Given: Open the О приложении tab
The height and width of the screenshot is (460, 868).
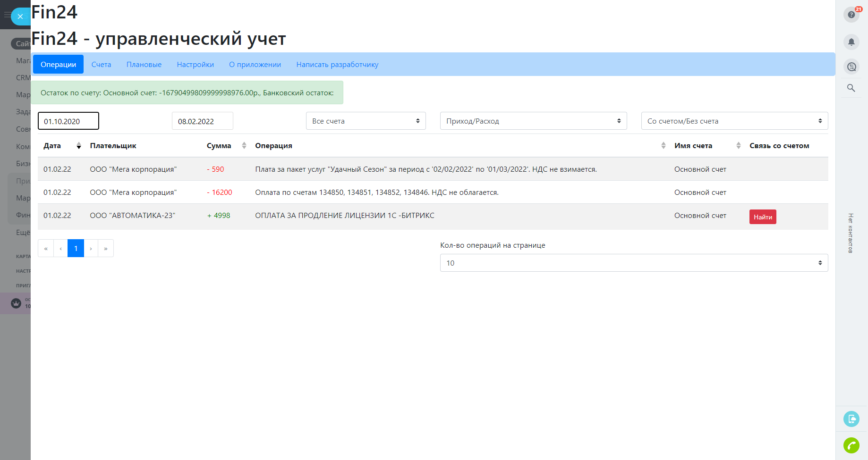Looking at the screenshot, I should (255, 64).
